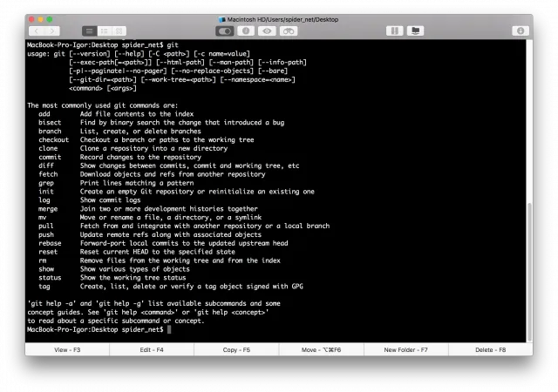
Task: Click Copy - F5 button
Action: pos(236,349)
